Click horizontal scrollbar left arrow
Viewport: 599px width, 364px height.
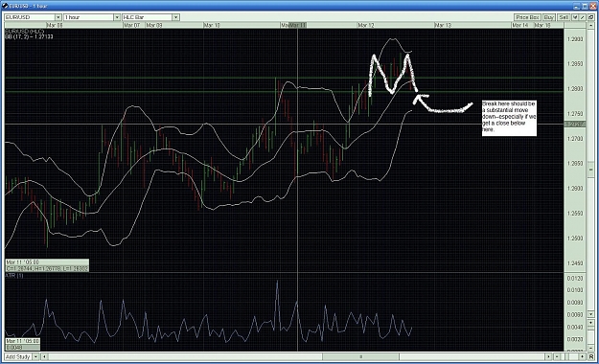click(x=44, y=356)
